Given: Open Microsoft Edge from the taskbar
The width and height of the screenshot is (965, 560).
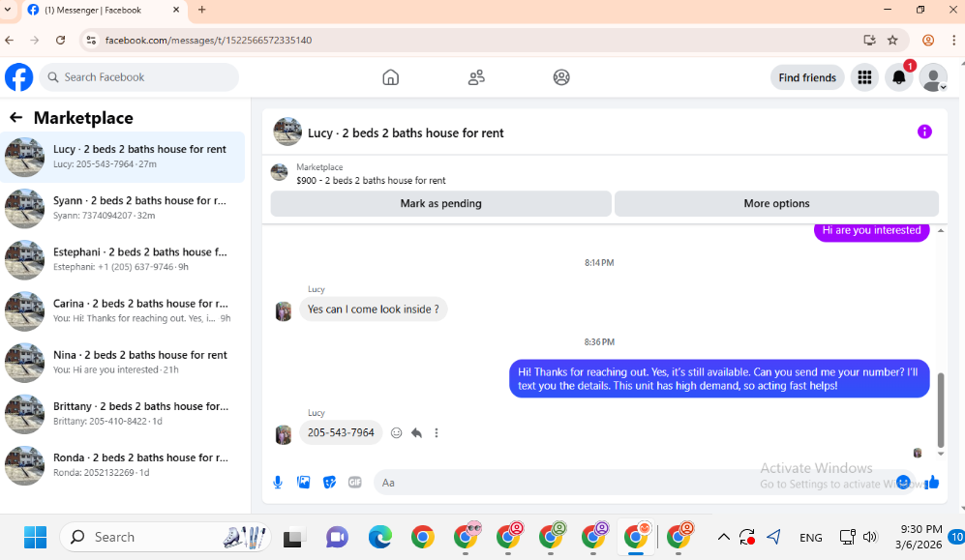Looking at the screenshot, I should pos(379,537).
